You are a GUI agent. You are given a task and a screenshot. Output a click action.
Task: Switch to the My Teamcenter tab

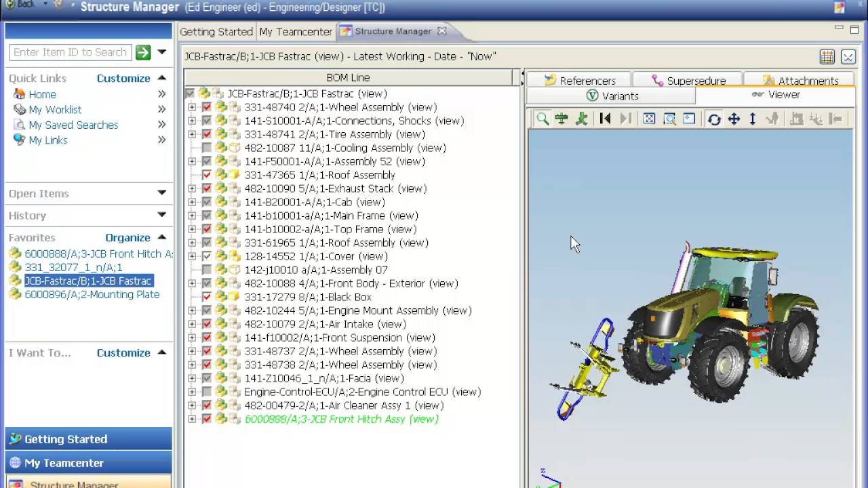[296, 31]
